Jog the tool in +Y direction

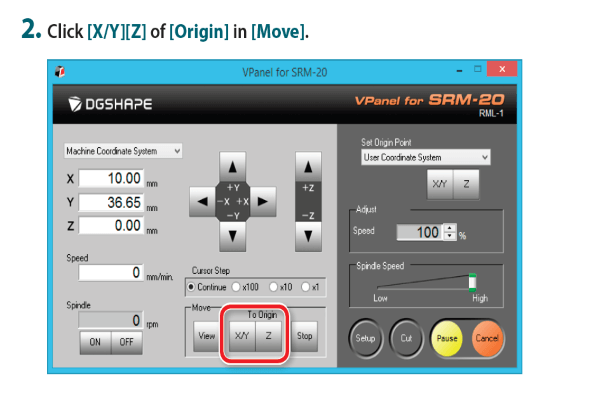click(x=232, y=167)
